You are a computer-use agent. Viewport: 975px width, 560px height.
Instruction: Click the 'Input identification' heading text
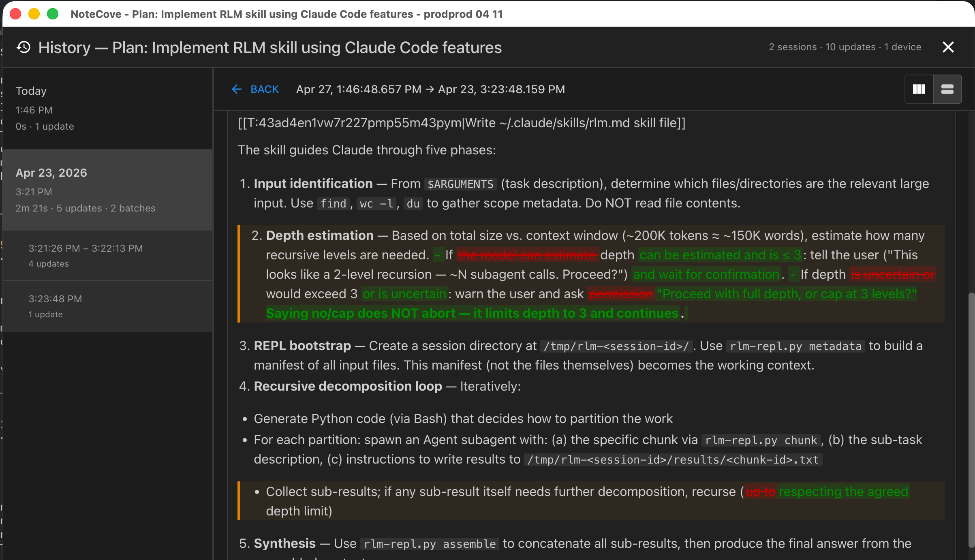point(313,184)
